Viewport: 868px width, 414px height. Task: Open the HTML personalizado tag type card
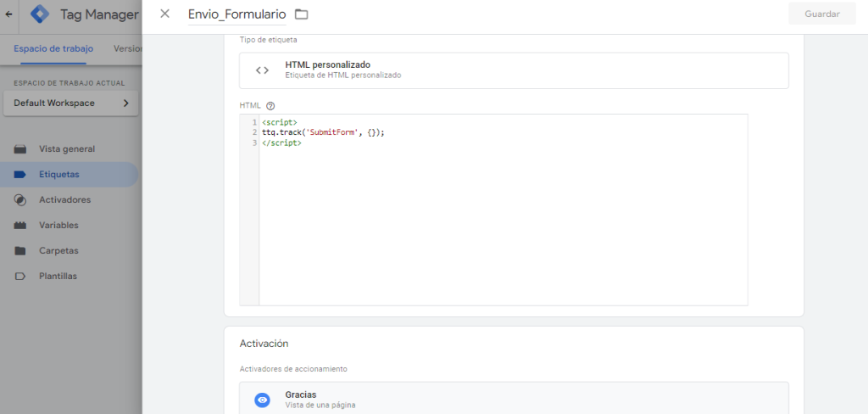[514, 70]
